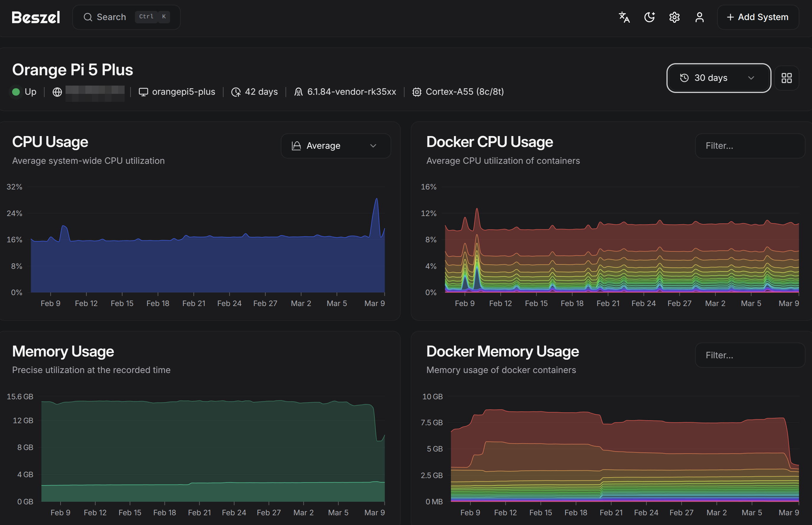The image size is (812, 525).
Task: Click the CPU chip icon beside Cortex-A55
Action: click(x=416, y=92)
